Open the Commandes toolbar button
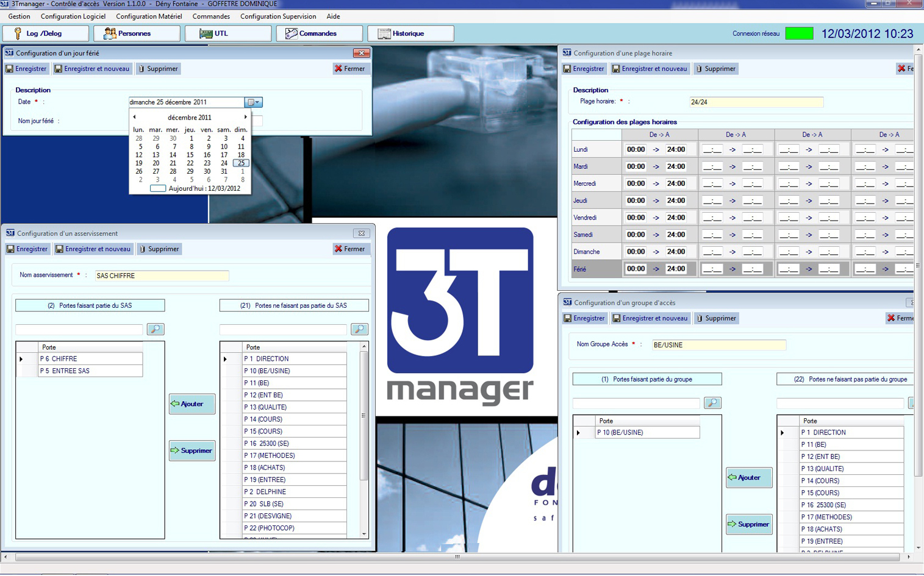Screen dimensions: 924x576 click(320, 34)
